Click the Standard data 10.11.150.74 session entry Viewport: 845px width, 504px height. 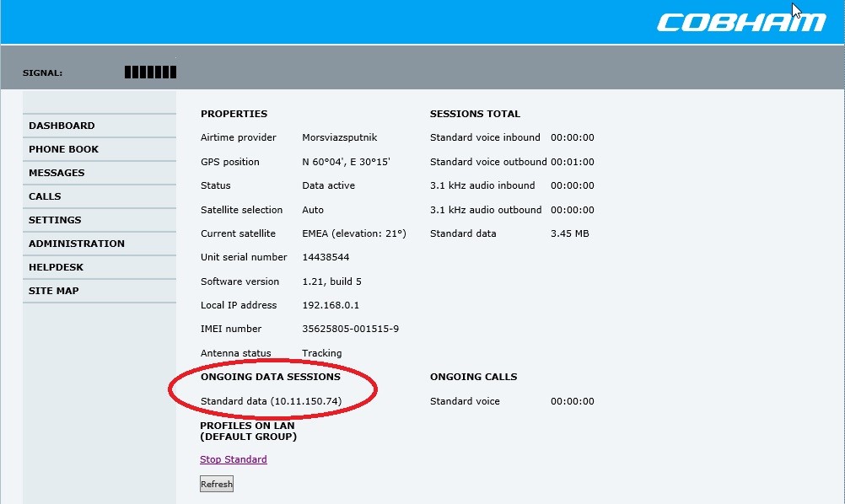click(271, 401)
